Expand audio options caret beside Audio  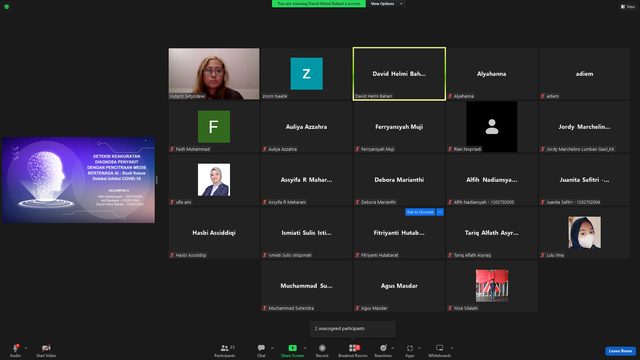click(x=26, y=348)
